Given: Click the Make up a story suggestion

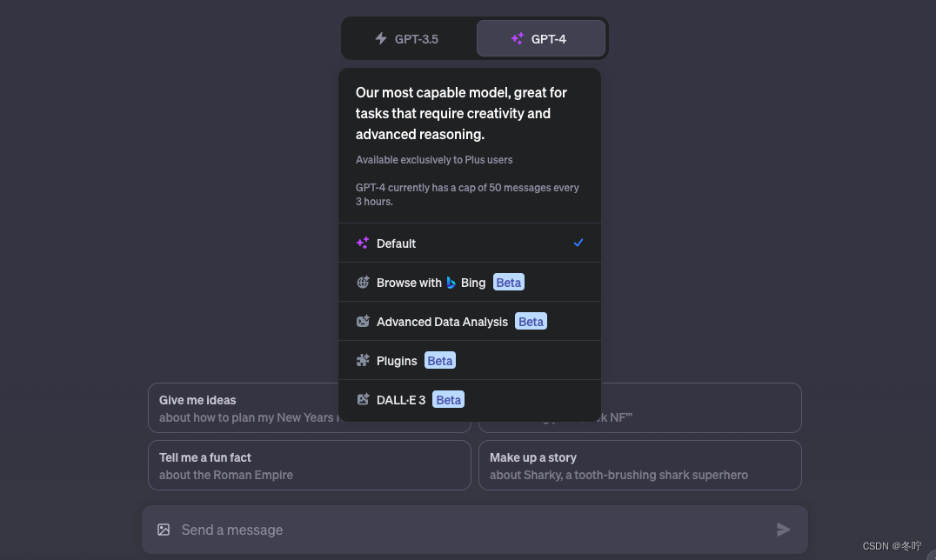Looking at the screenshot, I should coord(640,466).
